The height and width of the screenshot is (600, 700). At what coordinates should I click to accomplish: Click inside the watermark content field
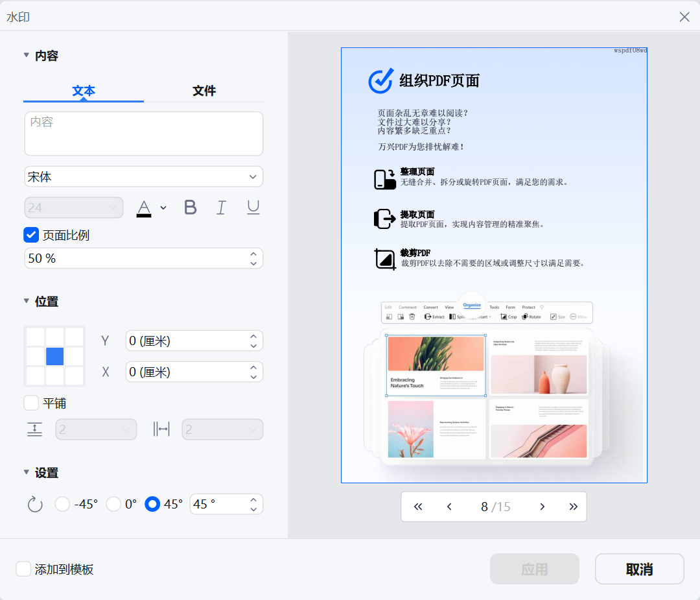(x=143, y=133)
